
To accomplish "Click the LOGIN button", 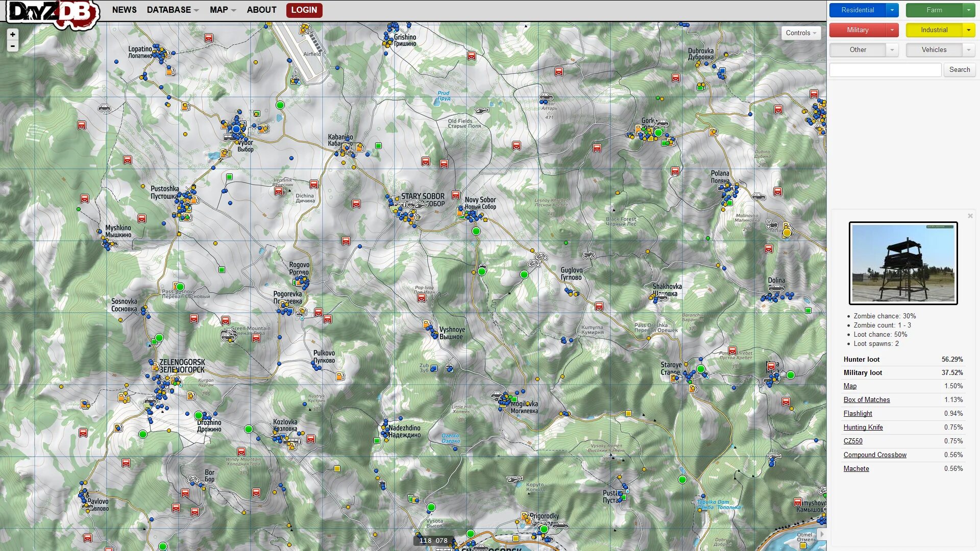I will coord(304,10).
